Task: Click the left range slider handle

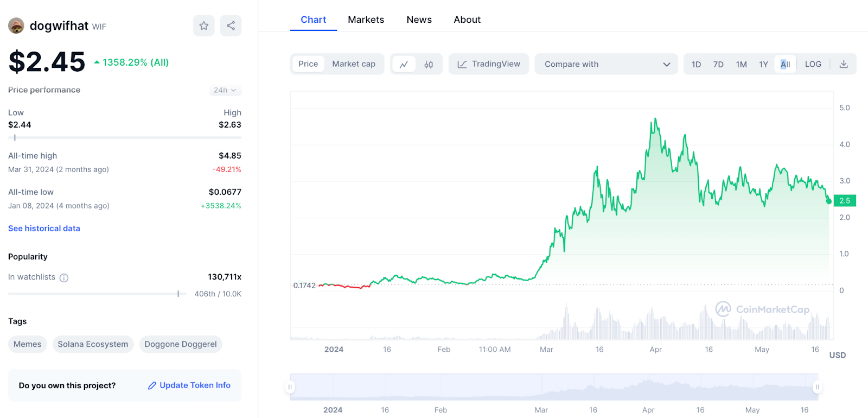Action: click(290, 387)
